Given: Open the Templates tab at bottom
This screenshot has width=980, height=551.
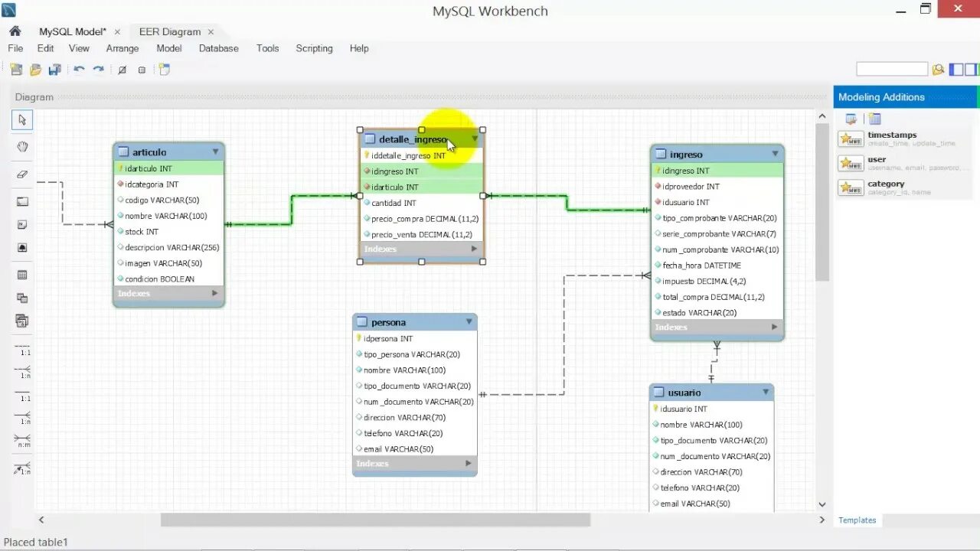Looking at the screenshot, I should click(x=857, y=520).
